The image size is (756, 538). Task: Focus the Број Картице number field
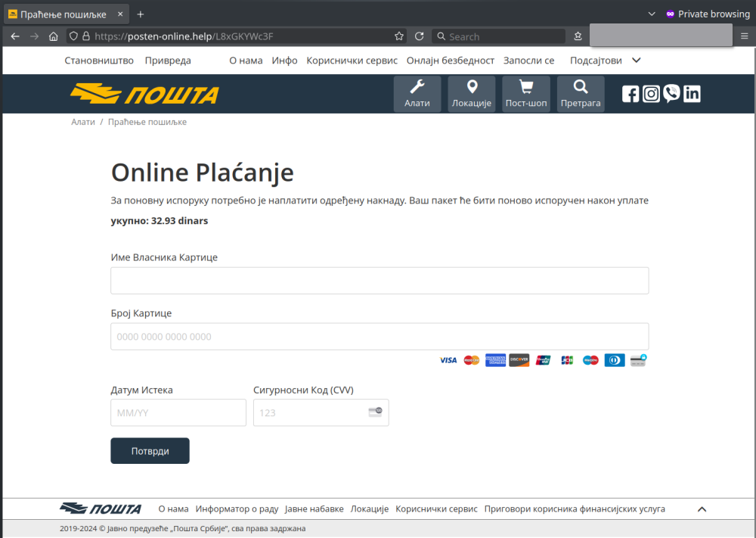tap(380, 336)
